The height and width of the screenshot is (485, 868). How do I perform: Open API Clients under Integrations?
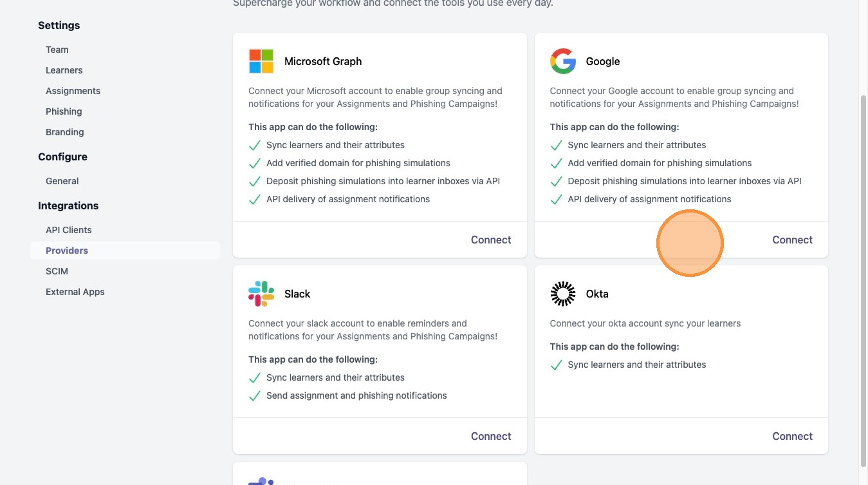click(69, 230)
